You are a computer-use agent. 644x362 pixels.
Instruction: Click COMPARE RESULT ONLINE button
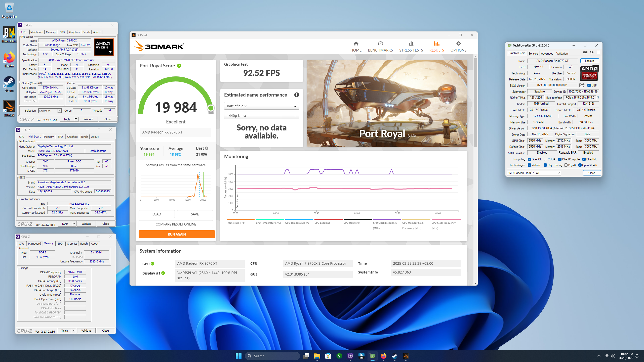tap(176, 224)
